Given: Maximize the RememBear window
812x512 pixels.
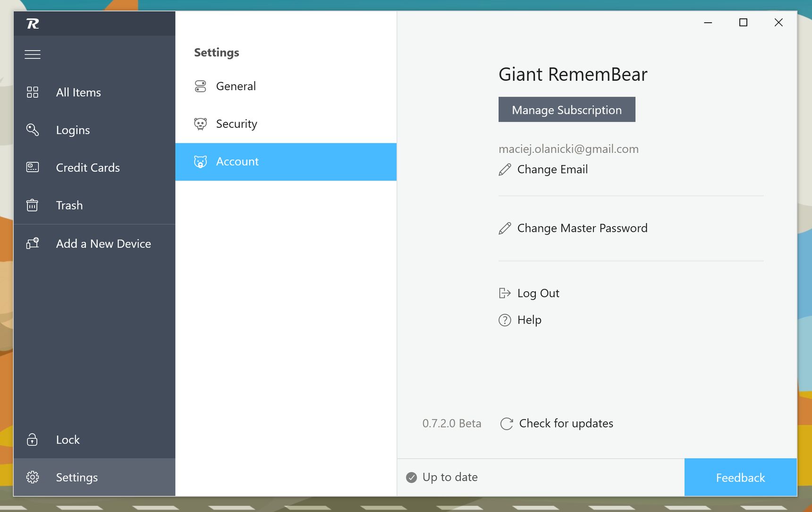Looking at the screenshot, I should coord(743,23).
